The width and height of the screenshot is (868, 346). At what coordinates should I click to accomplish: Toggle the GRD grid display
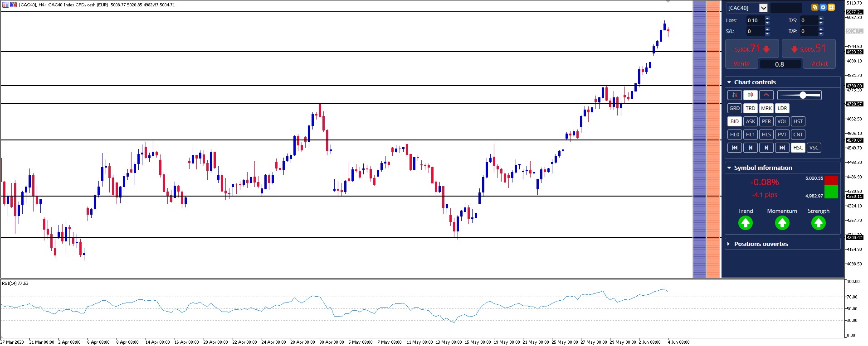point(734,108)
